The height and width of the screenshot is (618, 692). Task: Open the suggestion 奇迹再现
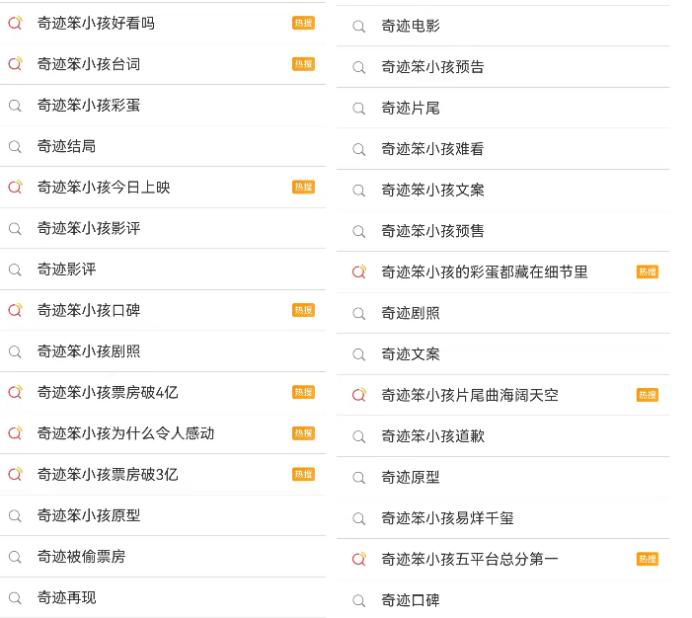point(162,598)
